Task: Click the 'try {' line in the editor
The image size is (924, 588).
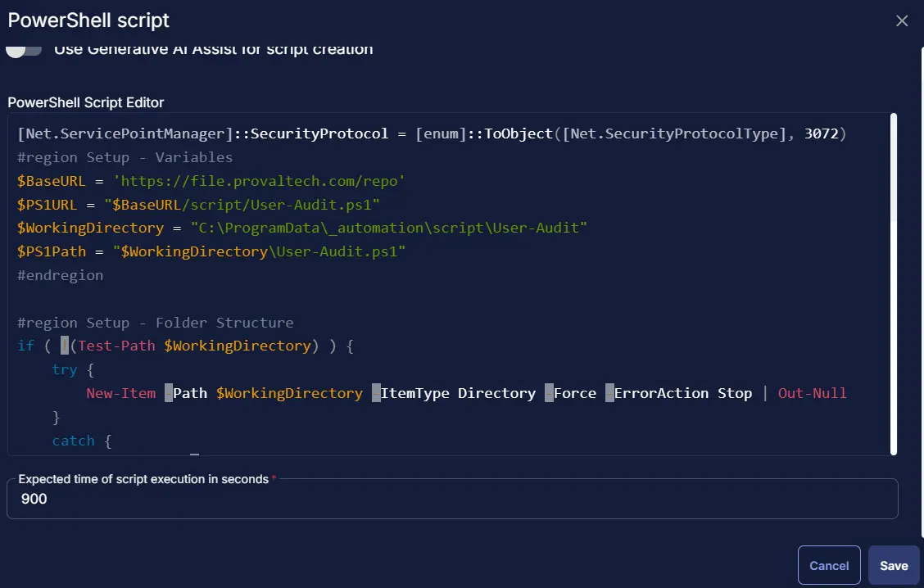Action: pyautogui.click(x=73, y=370)
